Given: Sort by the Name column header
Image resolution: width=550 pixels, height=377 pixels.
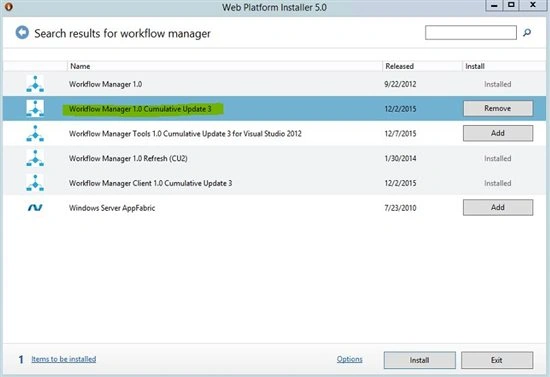Looking at the screenshot, I should pos(224,66).
